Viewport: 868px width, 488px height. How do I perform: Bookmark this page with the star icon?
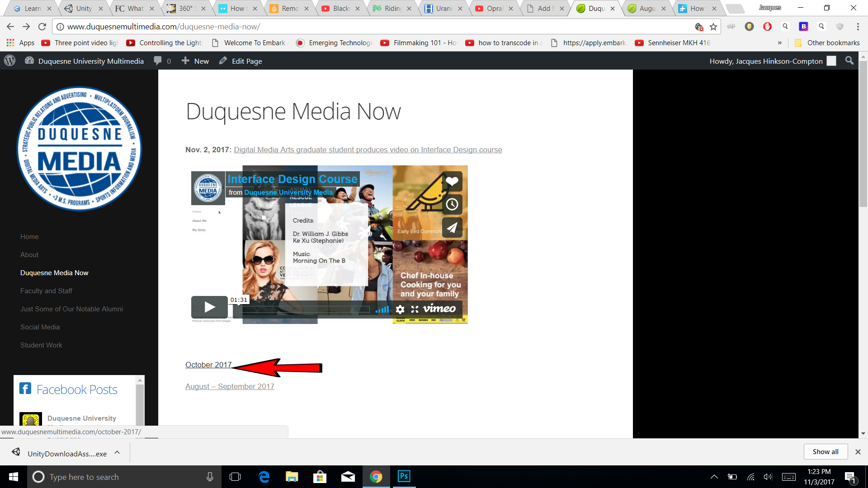(713, 27)
